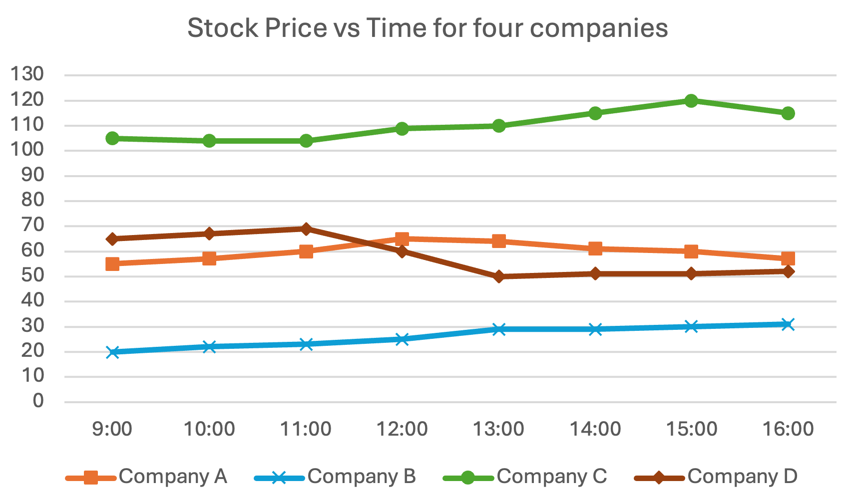860x504 pixels.
Task: Click Company D's diamond marker at 11:00
Action: tap(306, 229)
